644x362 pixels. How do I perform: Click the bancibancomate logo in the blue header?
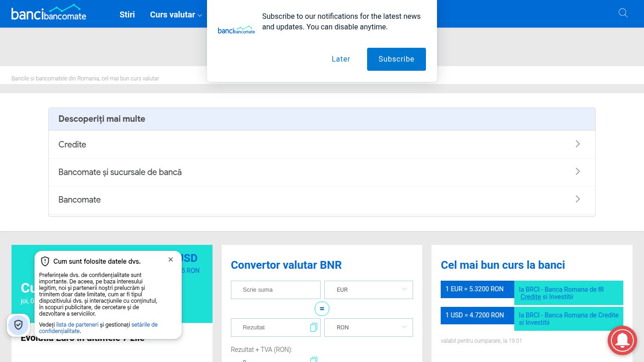(x=49, y=12)
